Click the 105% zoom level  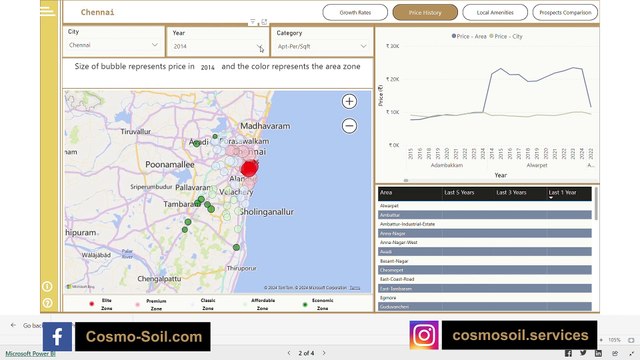click(x=614, y=340)
